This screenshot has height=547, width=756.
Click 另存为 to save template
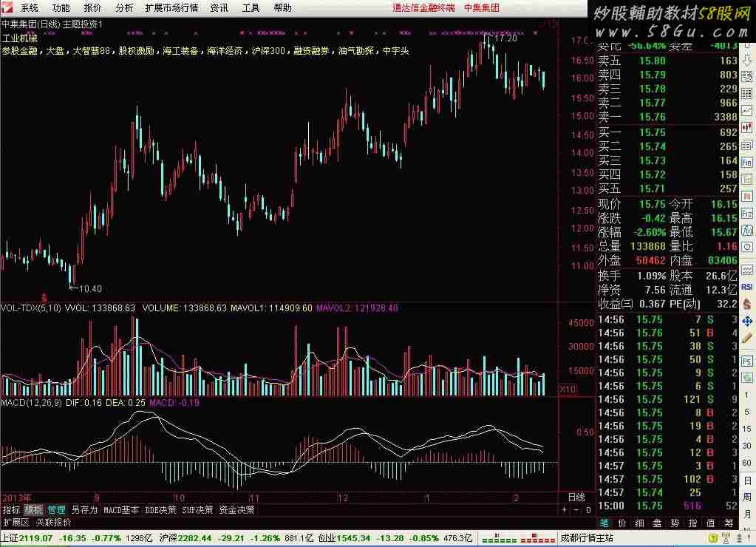point(84,509)
